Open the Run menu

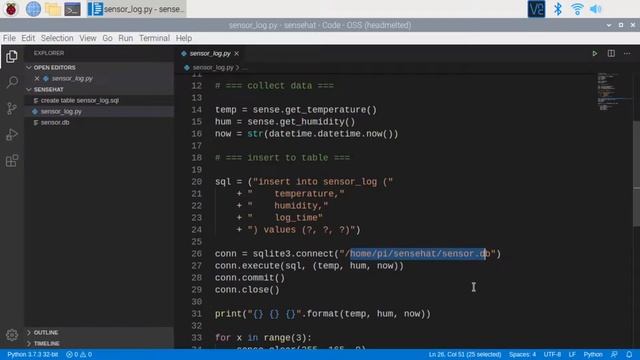pyautogui.click(x=125, y=38)
